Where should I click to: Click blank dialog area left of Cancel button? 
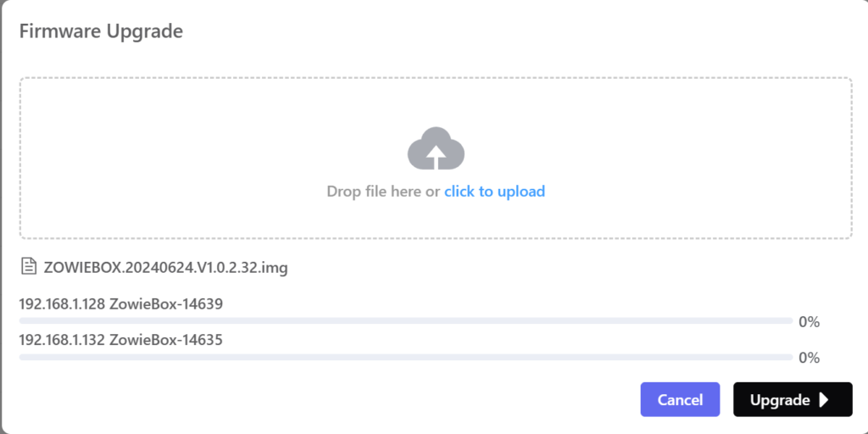pyautogui.click(x=339, y=400)
